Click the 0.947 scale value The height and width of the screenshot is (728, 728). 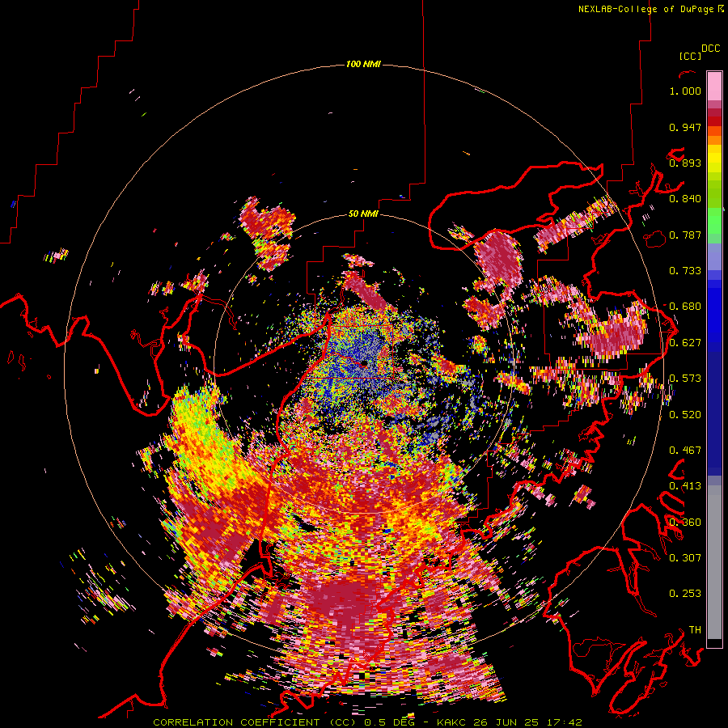point(685,127)
